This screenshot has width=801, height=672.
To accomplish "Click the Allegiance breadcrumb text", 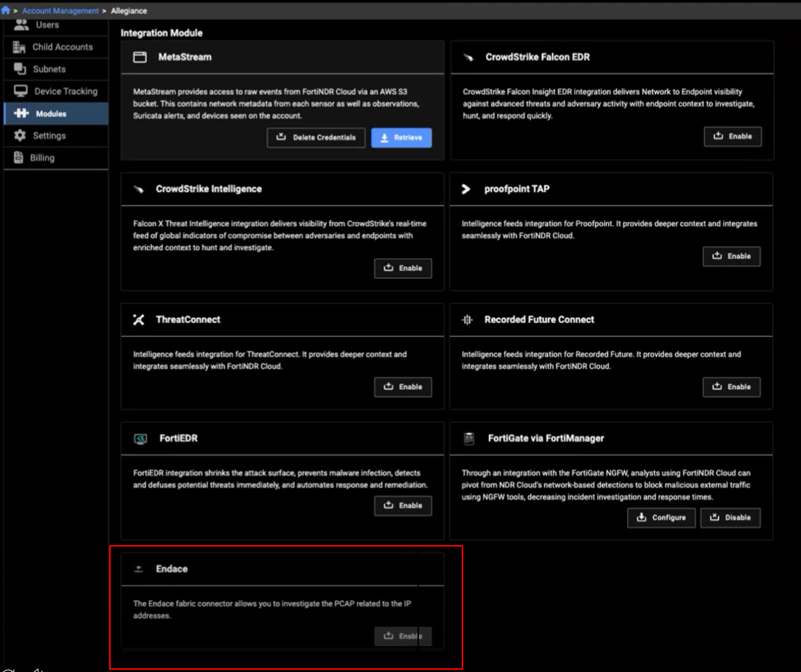I will tap(129, 11).
